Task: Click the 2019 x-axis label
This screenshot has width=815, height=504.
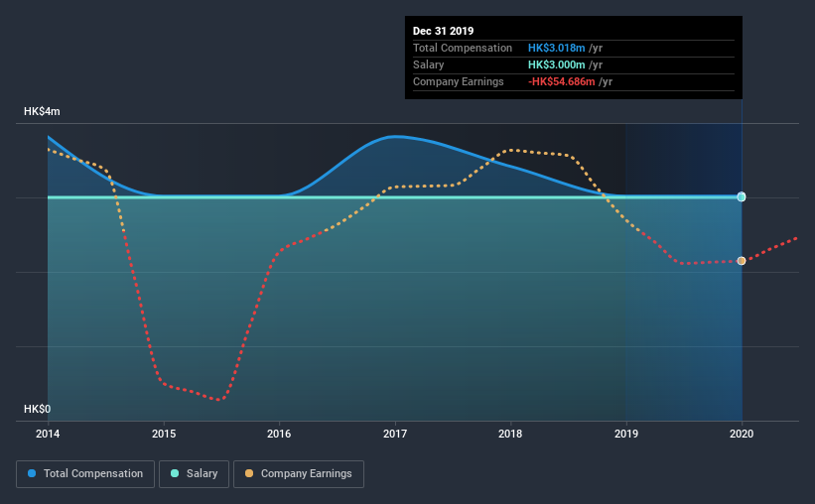Action: pos(626,434)
